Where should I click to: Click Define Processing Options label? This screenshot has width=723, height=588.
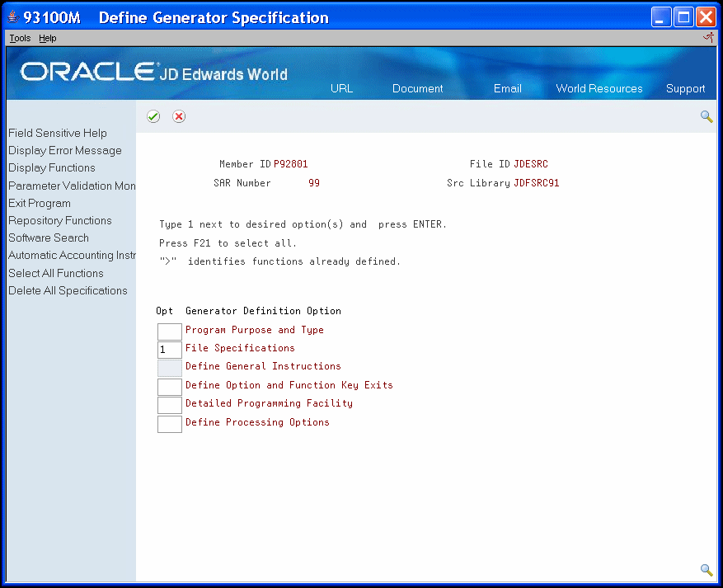(257, 422)
